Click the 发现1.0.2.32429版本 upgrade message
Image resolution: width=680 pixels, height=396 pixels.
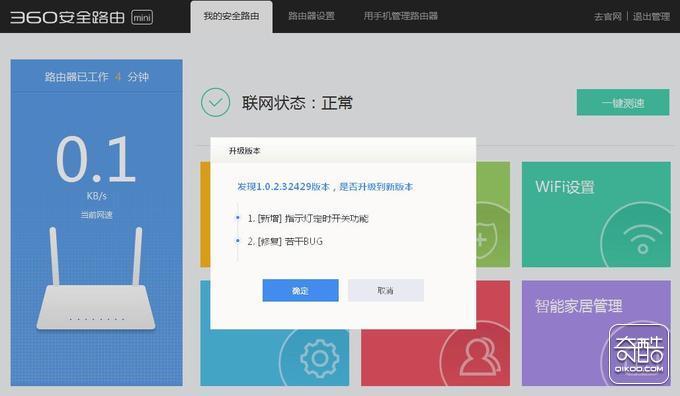[x=325, y=187]
